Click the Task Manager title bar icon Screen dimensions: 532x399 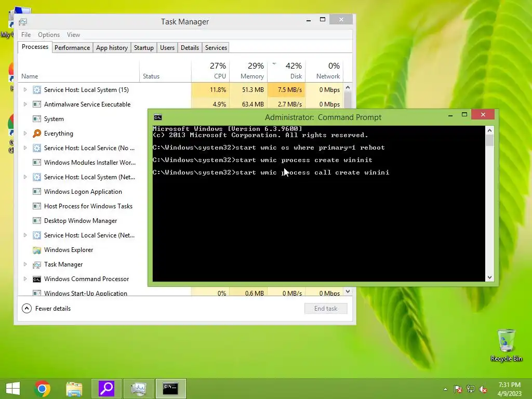(23, 22)
